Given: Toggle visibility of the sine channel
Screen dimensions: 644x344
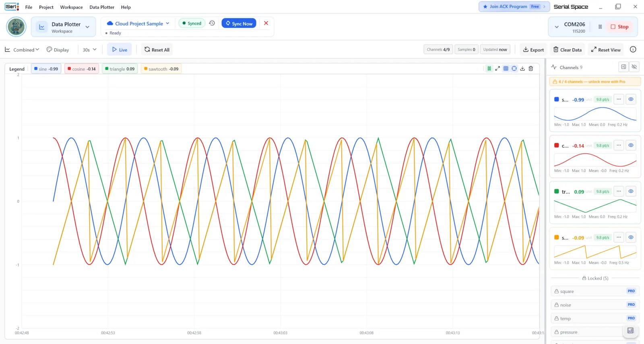Looking at the screenshot, I should coord(631,99).
